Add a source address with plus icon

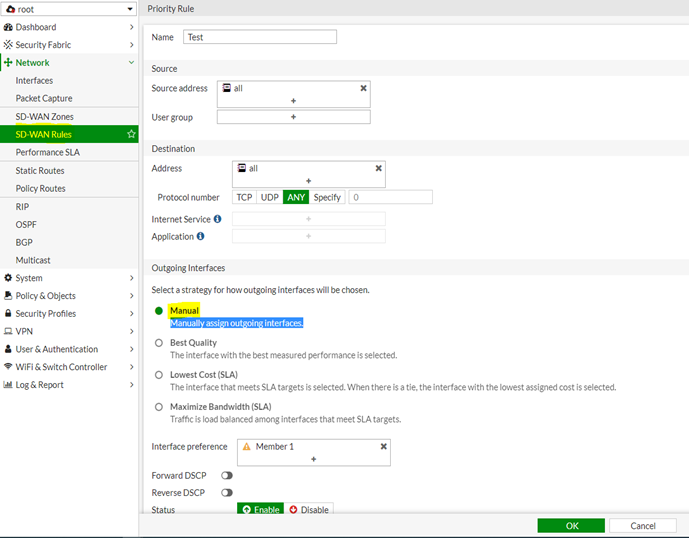294,101
